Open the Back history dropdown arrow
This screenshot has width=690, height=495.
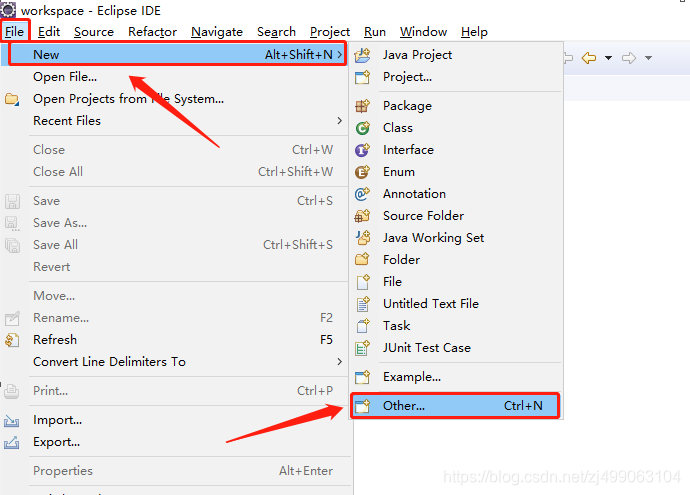click(608, 58)
